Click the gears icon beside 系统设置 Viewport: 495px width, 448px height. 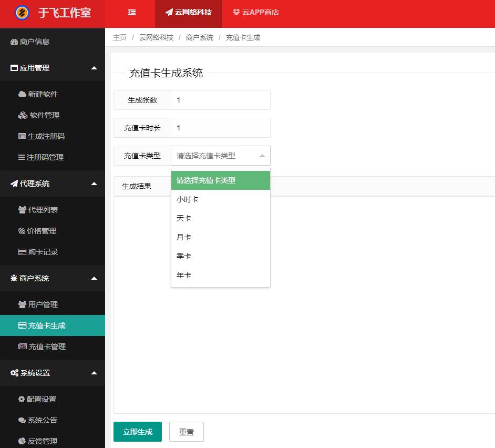(x=15, y=373)
